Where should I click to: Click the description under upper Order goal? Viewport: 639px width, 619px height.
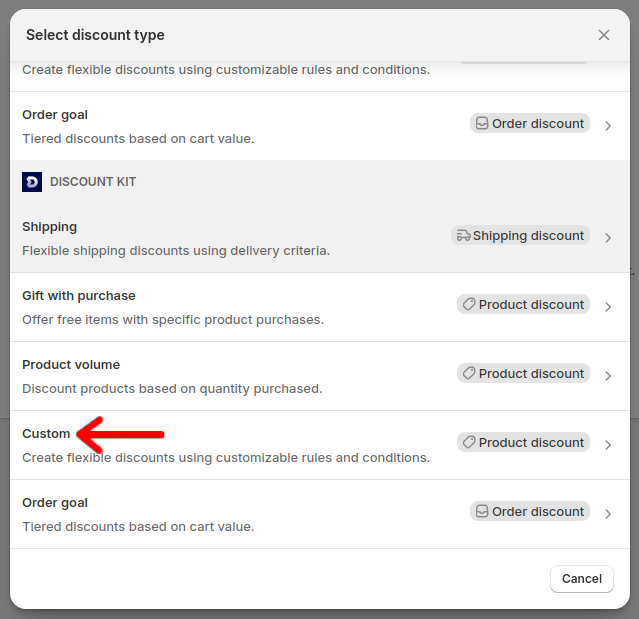click(x=138, y=139)
